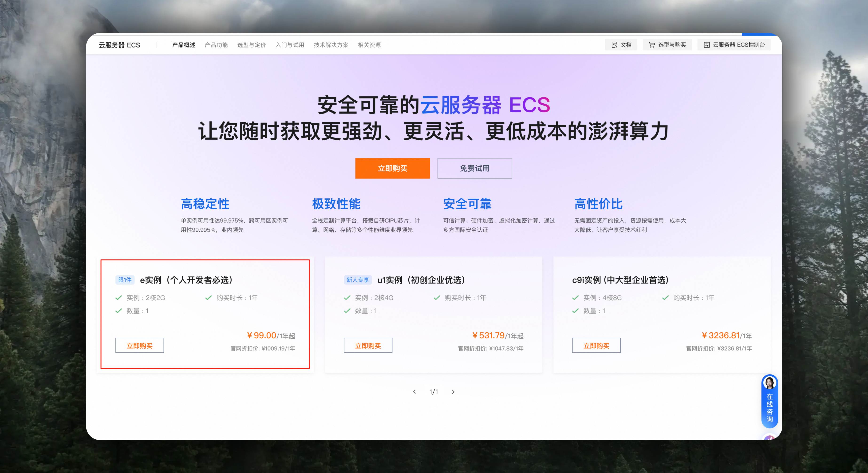Go to previous page with left chevron

(x=414, y=392)
